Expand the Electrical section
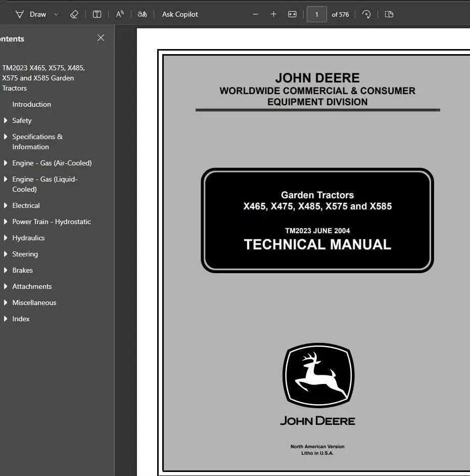The image size is (470, 476). (6, 205)
